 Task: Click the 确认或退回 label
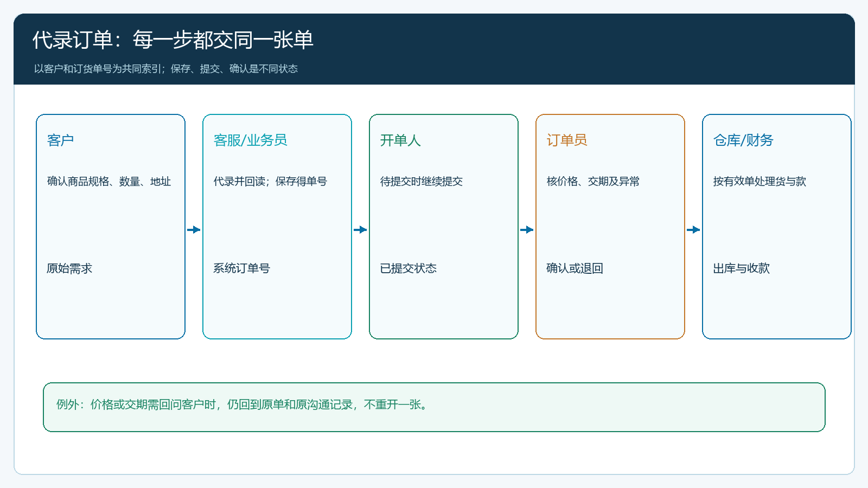point(575,268)
